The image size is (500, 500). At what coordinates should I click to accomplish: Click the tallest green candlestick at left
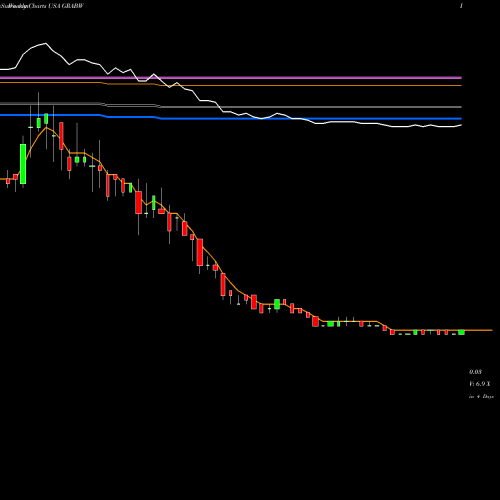pyautogui.click(x=23, y=164)
